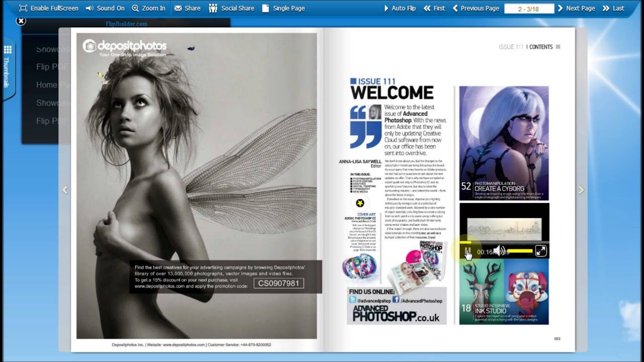Click the Zoom In magnifier button
This screenshot has height=362, width=644.
click(148, 8)
